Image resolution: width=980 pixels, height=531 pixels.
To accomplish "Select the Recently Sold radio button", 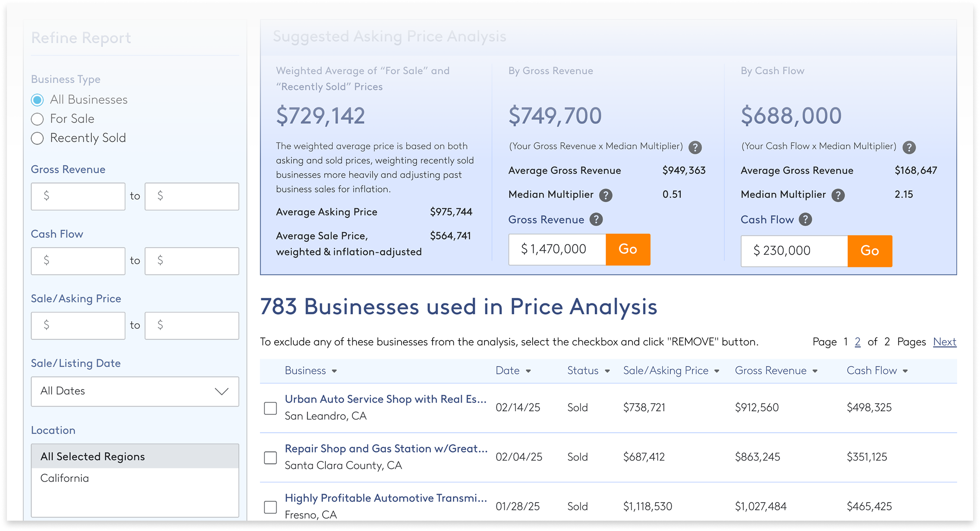I will (38, 138).
